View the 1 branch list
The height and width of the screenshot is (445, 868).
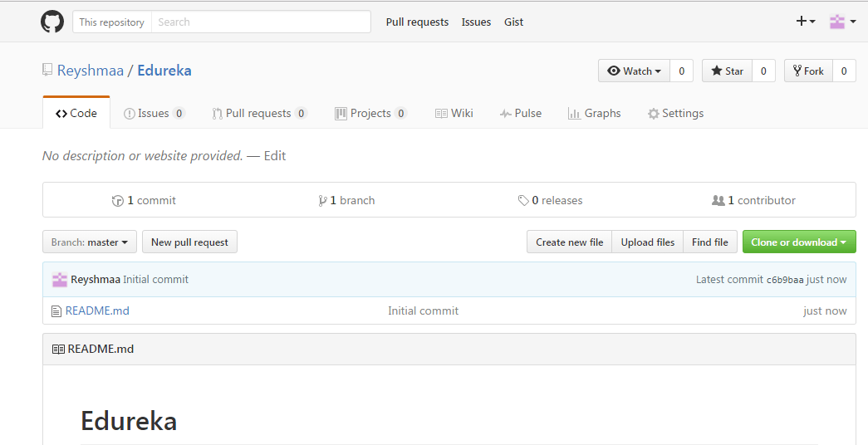(346, 200)
